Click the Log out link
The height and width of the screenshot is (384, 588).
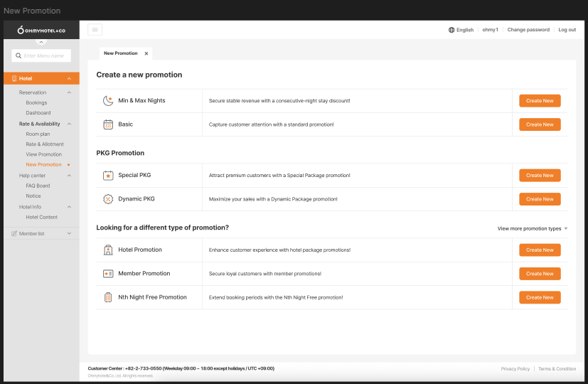[x=567, y=30]
